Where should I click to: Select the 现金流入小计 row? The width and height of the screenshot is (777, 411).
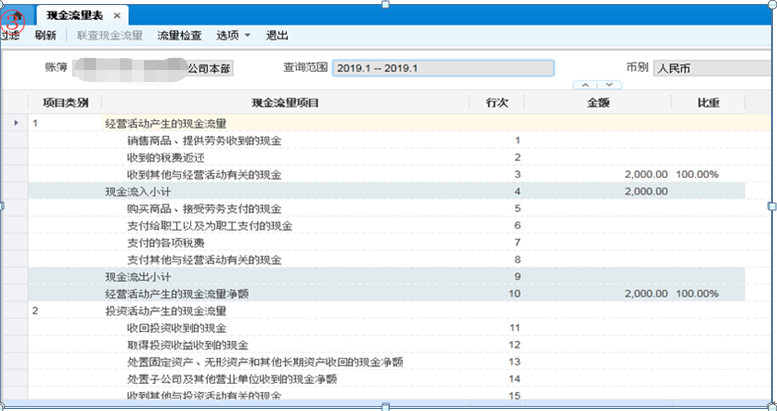139,191
